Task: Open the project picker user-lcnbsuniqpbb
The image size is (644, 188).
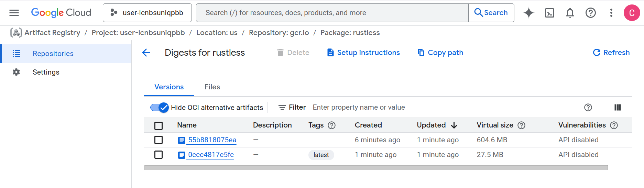Action: click(x=147, y=13)
